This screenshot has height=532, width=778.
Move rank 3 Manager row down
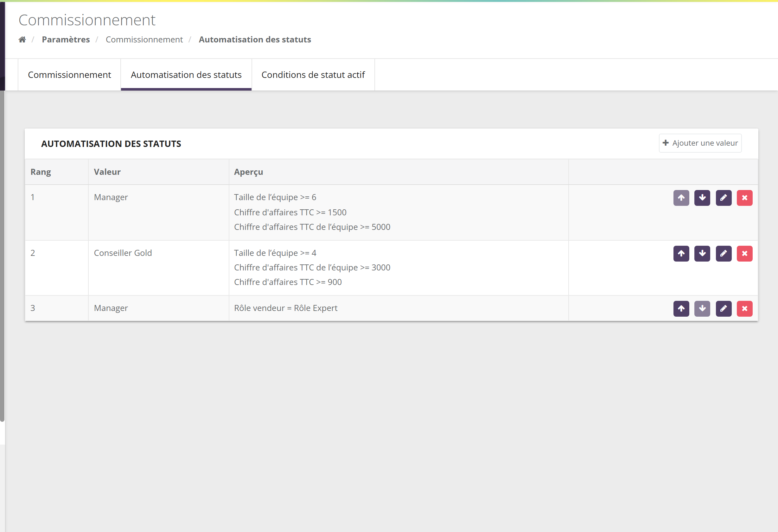[702, 308]
